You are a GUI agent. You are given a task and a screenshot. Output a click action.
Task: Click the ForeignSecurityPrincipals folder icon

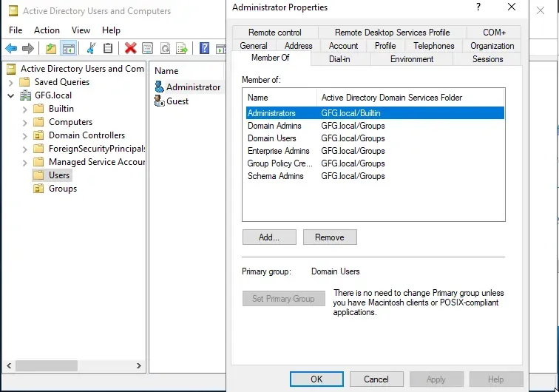(38, 149)
